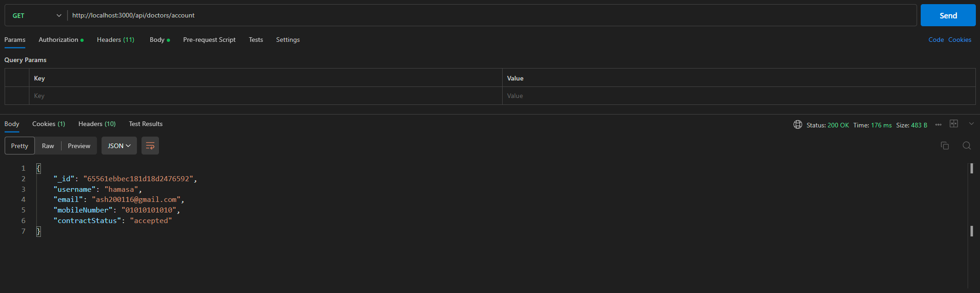
Task: Click the mobileNumber value 01010101010
Action: click(149, 210)
